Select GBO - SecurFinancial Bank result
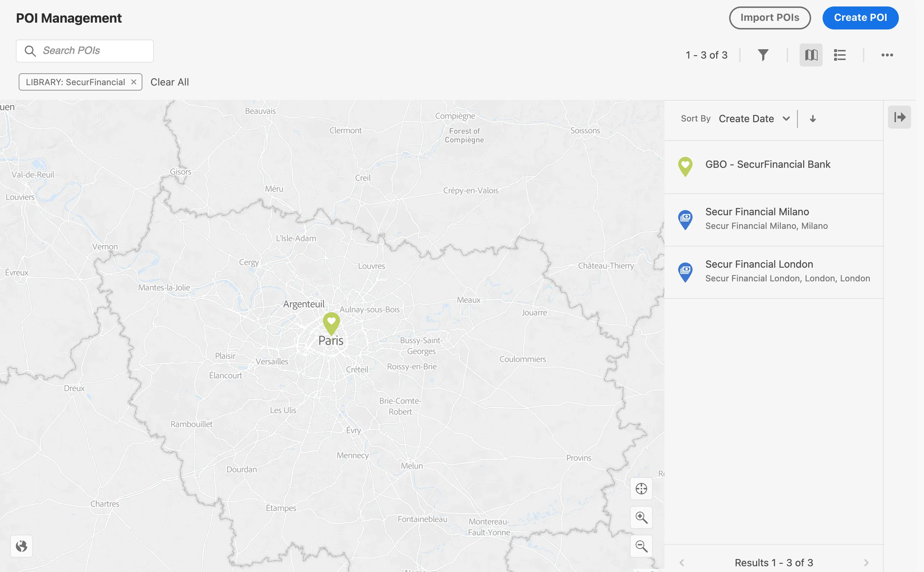Image resolution: width=924 pixels, height=572 pixels. (774, 167)
